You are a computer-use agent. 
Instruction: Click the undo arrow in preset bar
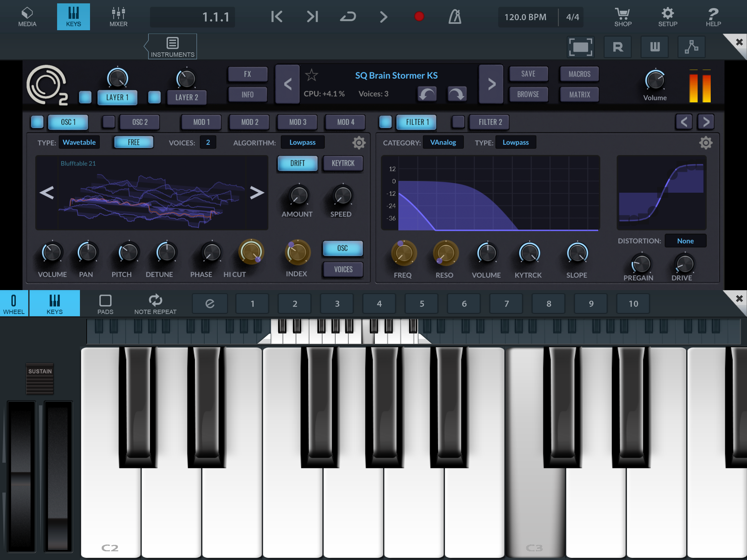coord(427,94)
